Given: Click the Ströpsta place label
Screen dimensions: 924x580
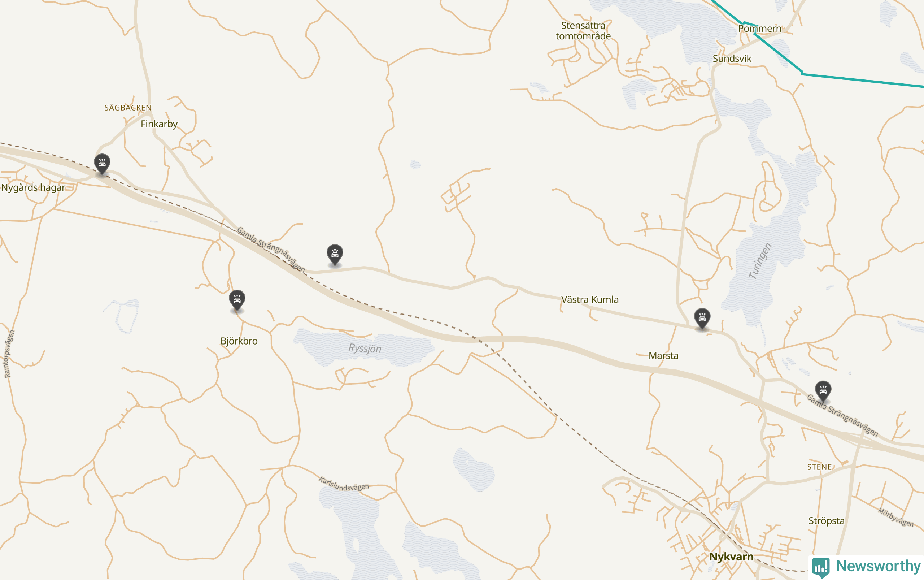Looking at the screenshot, I should click(827, 521).
